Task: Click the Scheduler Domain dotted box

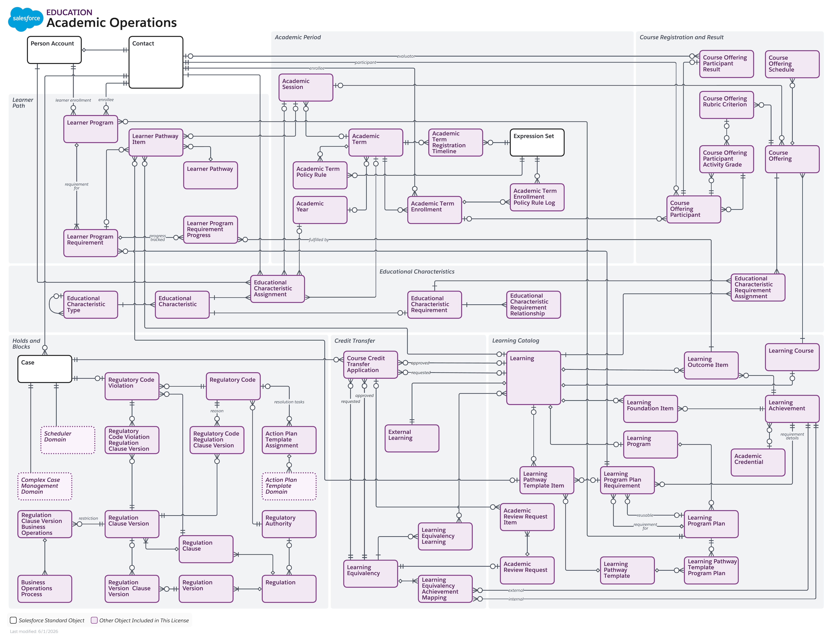Action: click(x=68, y=440)
